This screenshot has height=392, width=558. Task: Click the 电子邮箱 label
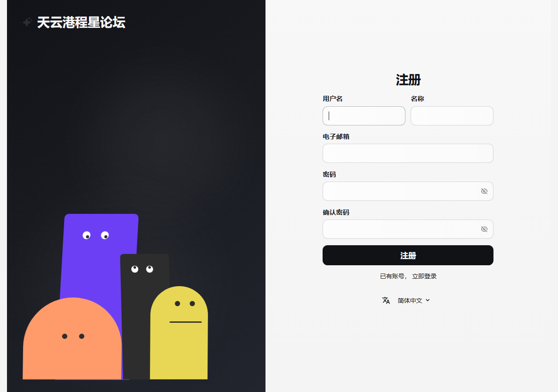[336, 136]
